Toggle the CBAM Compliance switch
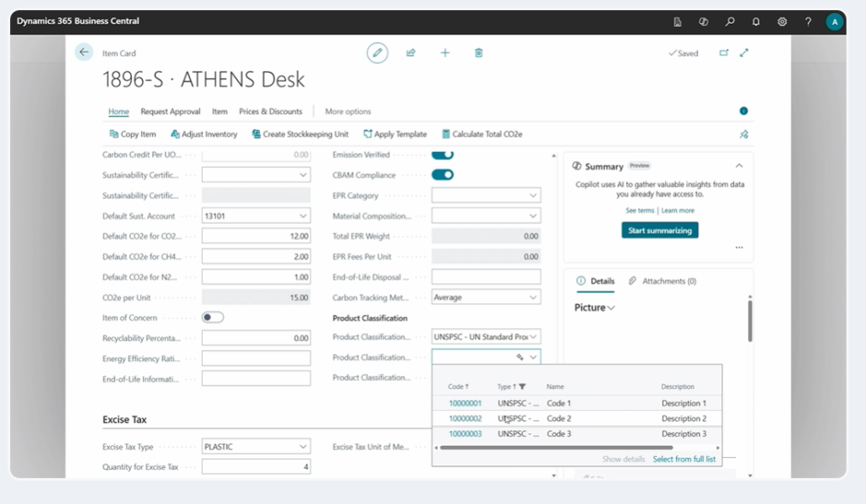 point(442,175)
